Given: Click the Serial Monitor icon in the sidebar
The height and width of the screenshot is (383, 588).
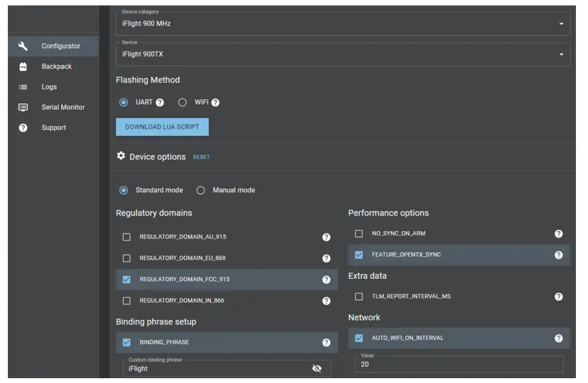Looking at the screenshot, I should (24, 107).
